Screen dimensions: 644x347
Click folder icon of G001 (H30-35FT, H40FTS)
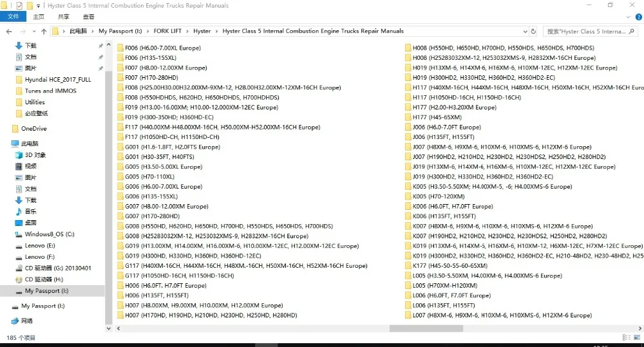[120, 156]
